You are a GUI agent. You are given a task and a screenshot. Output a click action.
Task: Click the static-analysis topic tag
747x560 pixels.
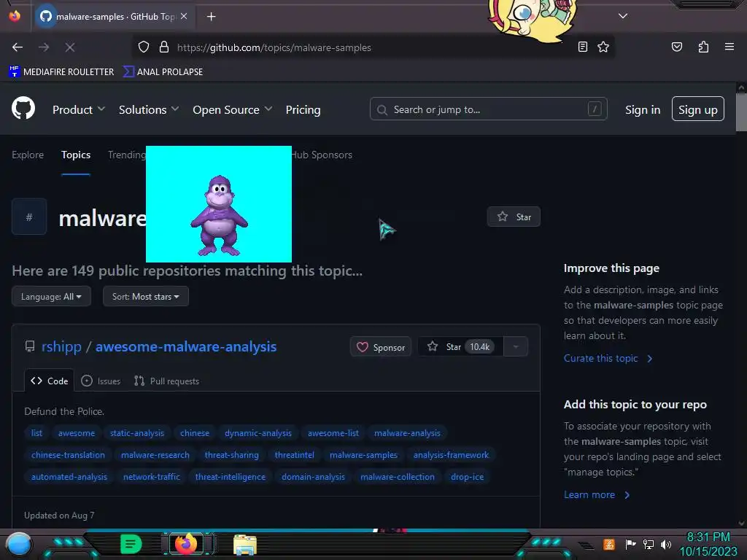pyautogui.click(x=137, y=433)
